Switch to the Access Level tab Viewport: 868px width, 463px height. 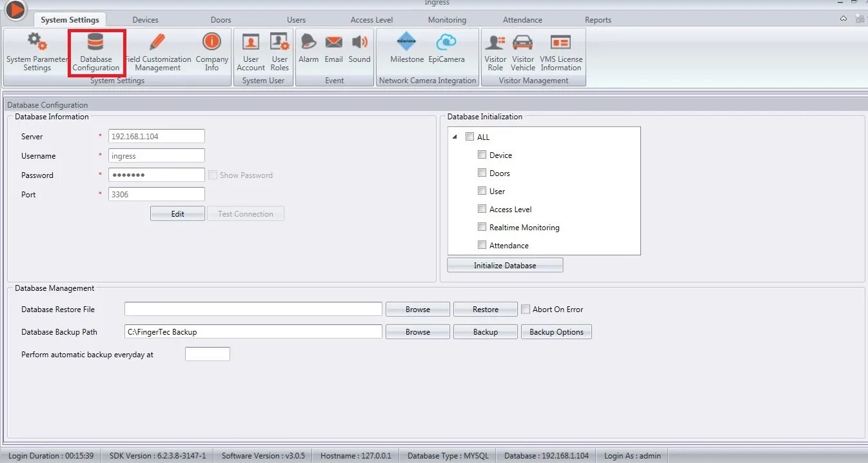tap(371, 20)
